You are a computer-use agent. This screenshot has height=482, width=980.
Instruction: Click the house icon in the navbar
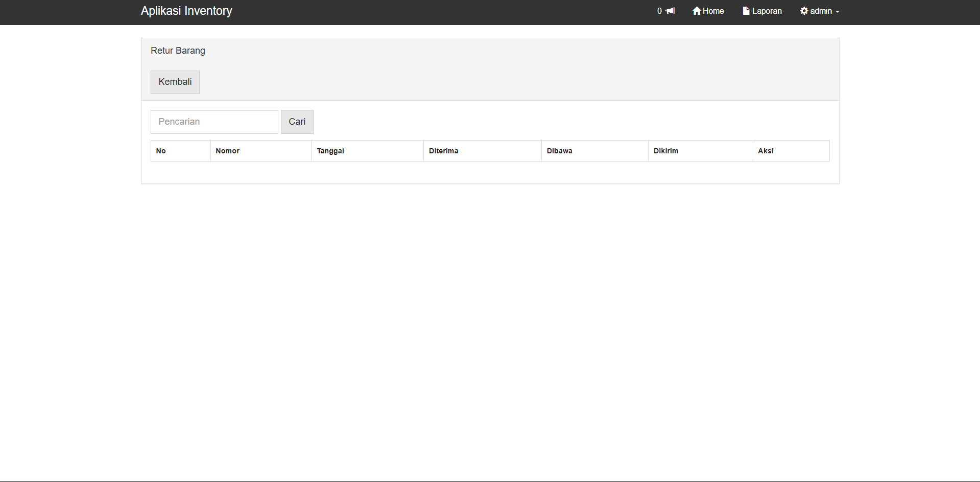click(x=697, y=11)
